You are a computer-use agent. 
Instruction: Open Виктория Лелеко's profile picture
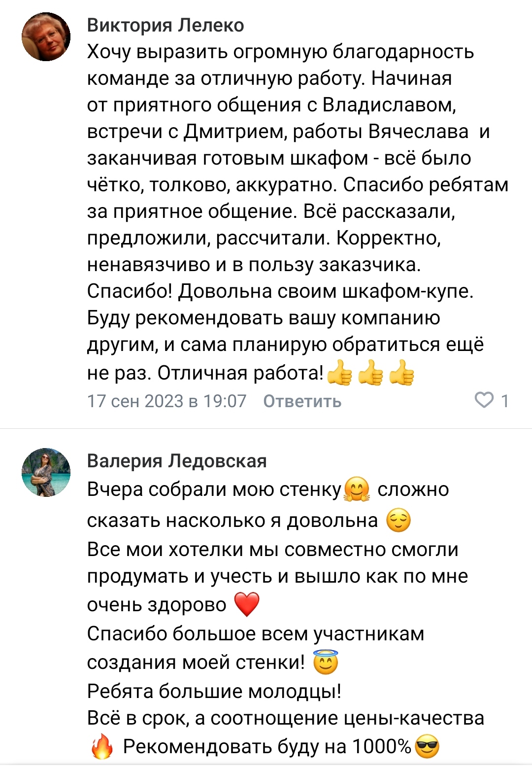(x=46, y=37)
